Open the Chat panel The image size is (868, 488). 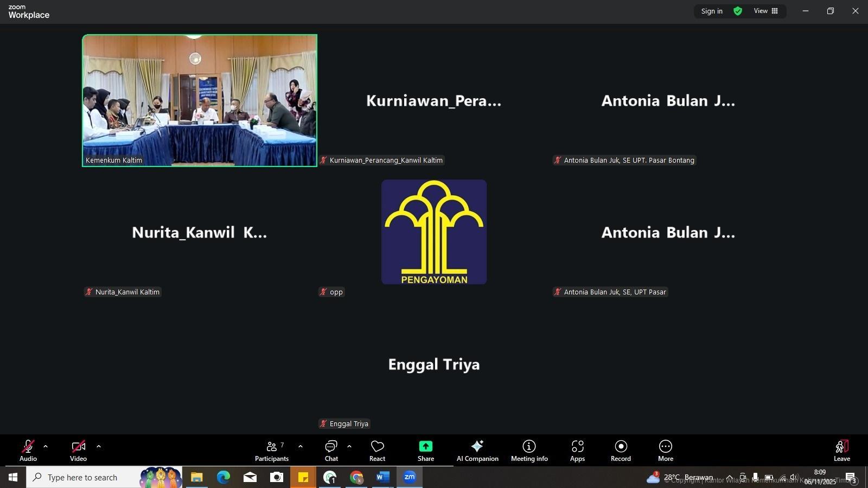click(x=331, y=450)
